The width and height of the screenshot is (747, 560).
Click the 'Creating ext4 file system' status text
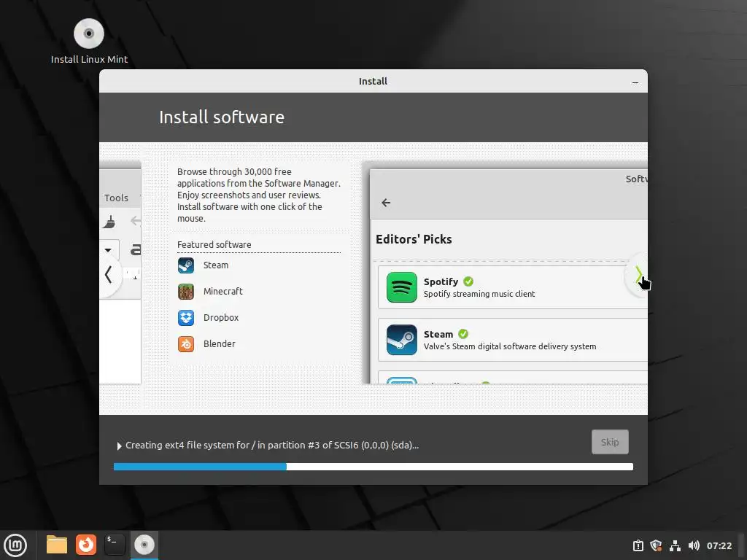272,446
